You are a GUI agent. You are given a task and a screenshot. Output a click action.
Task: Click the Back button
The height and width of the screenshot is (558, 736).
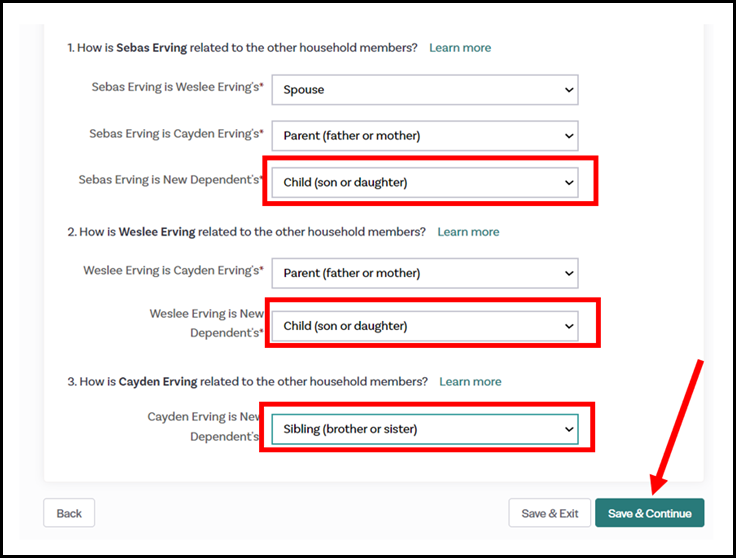point(69,513)
